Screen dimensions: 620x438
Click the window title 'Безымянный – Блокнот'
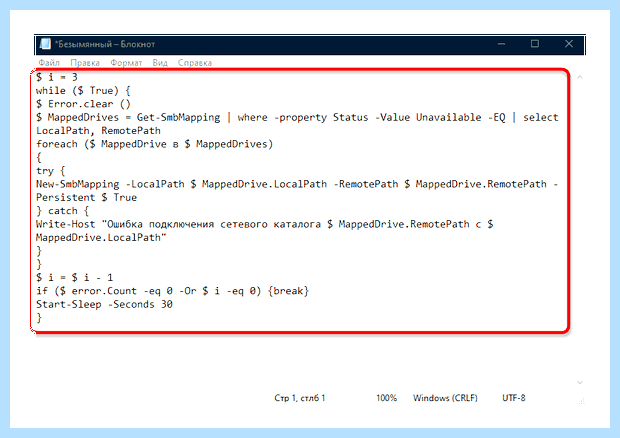pyautogui.click(x=105, y=44)
